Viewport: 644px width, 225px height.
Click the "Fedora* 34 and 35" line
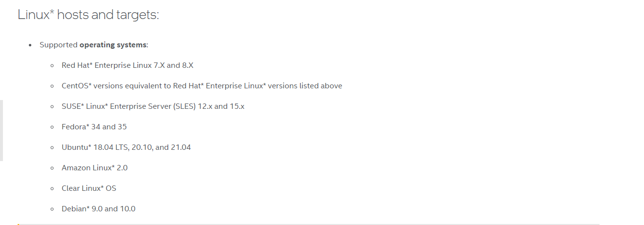click(x=94, y=127)
